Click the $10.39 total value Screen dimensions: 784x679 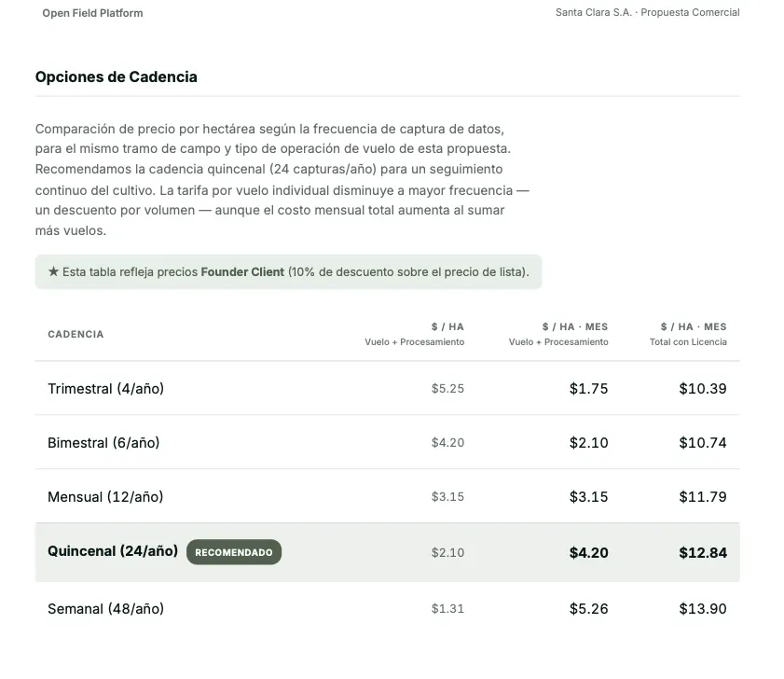tap(703, 388)
